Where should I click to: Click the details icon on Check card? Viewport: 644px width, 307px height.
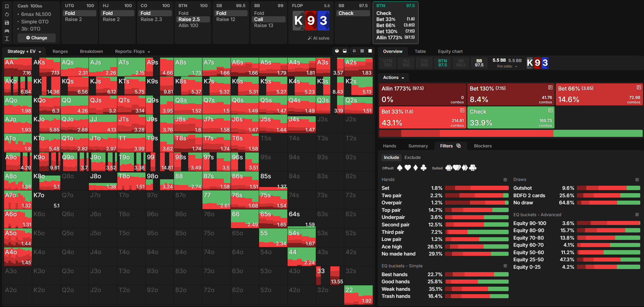click(550, 110)
